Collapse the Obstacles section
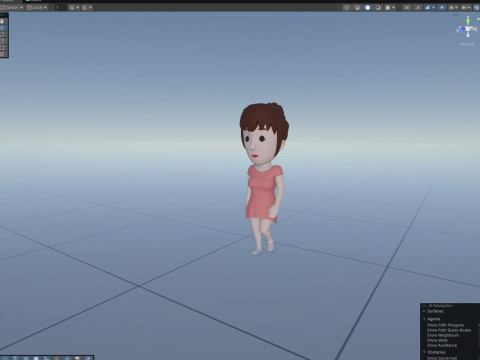This screenshot has height=360, width=480. (424, 352)
